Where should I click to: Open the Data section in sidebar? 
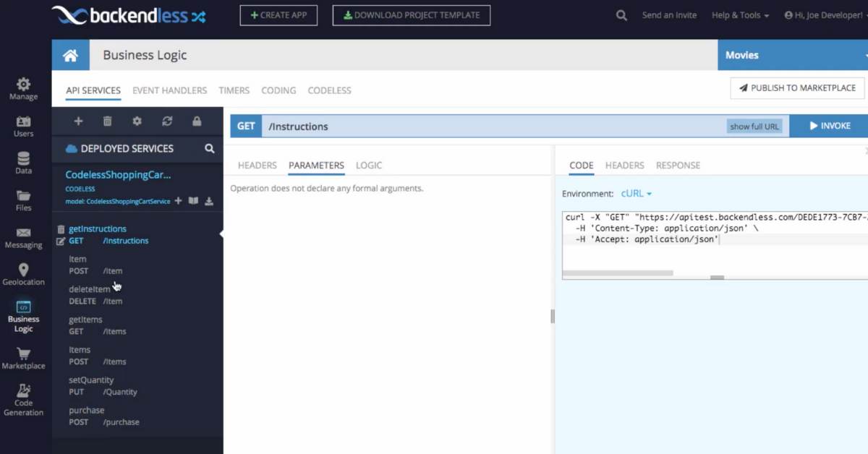click(23, 163)
